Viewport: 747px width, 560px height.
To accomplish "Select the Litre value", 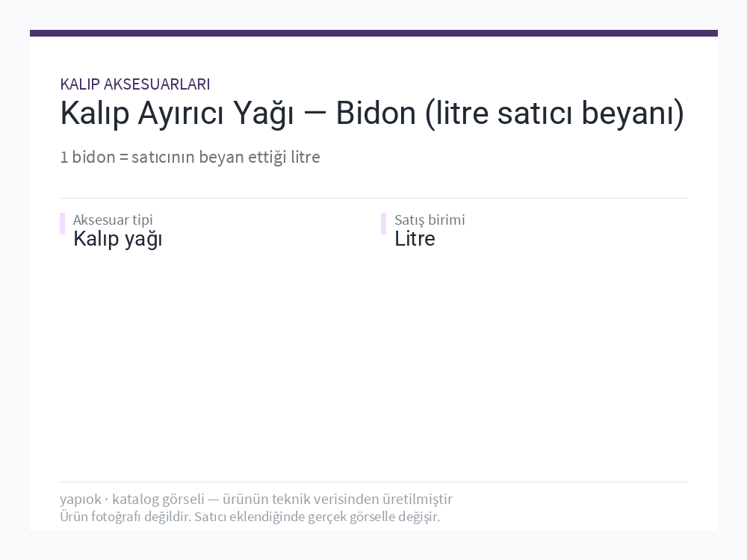I will click(x=415, y=239).
